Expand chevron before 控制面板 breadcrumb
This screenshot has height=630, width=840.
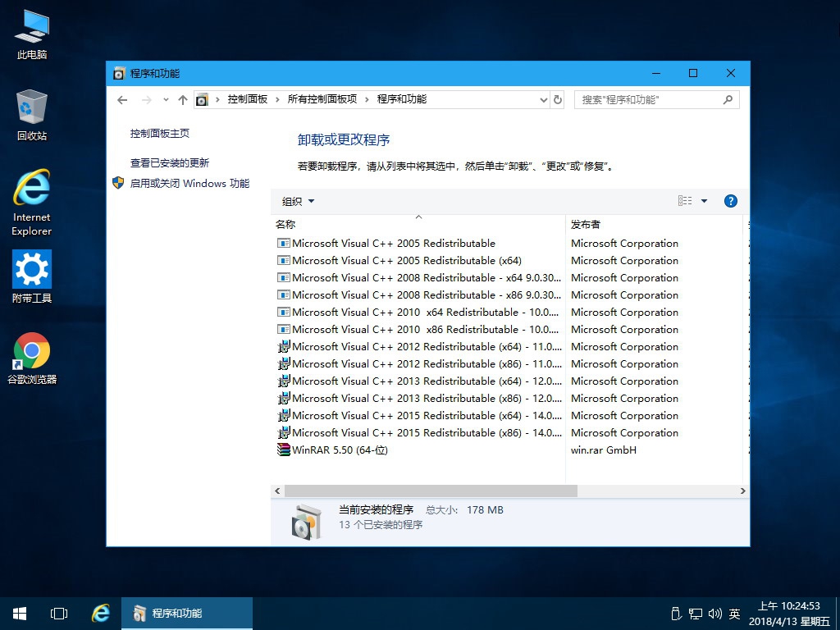click(x=217, y=99)
